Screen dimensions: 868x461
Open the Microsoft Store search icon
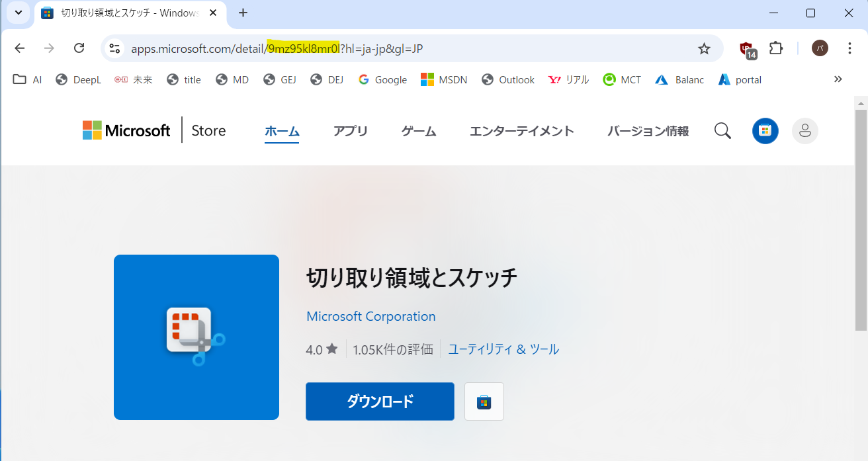click(x=722, y=130)
